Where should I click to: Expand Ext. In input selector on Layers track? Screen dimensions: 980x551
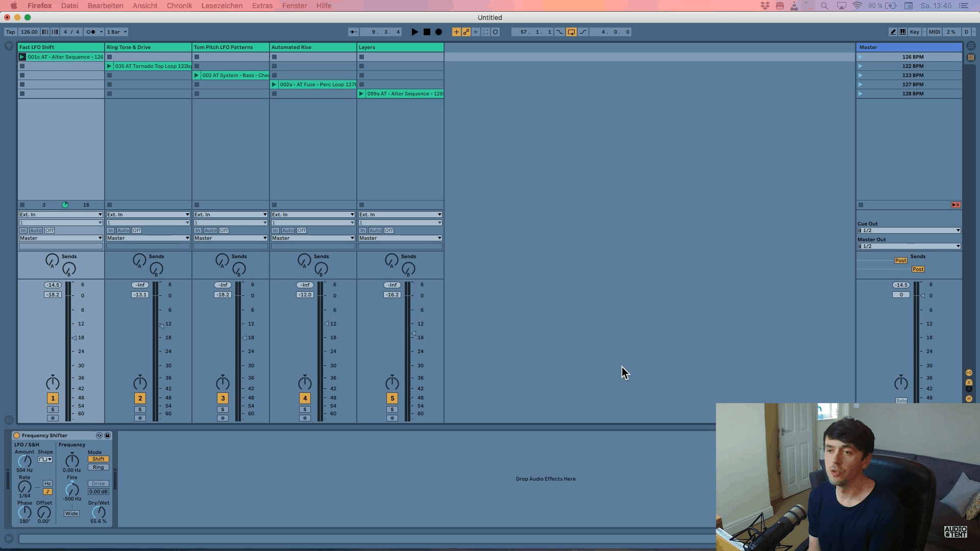tap(400, 214)
